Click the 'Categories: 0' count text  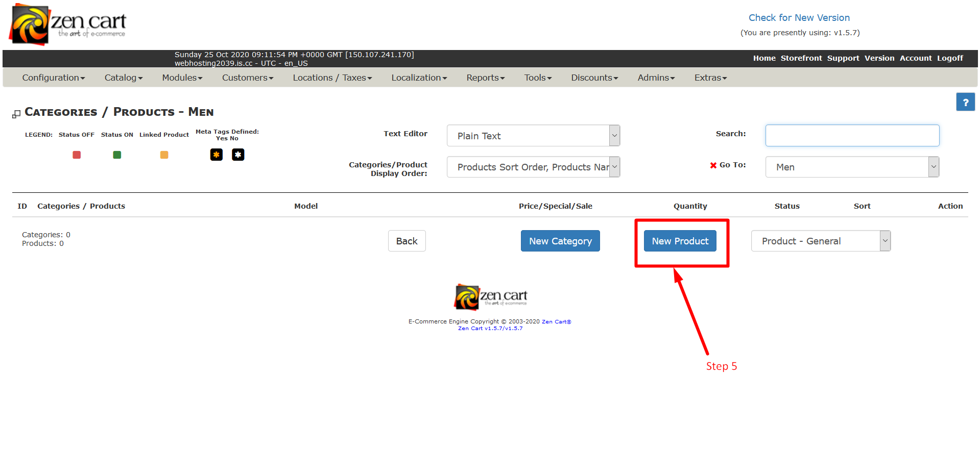(46, 235)
